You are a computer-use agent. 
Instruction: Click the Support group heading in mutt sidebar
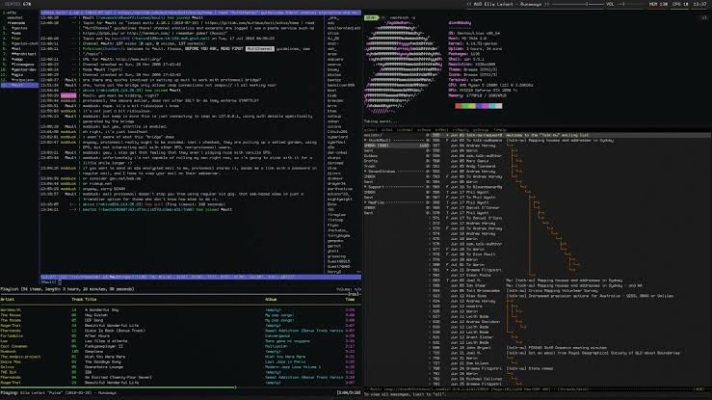[x=396, y=187]
